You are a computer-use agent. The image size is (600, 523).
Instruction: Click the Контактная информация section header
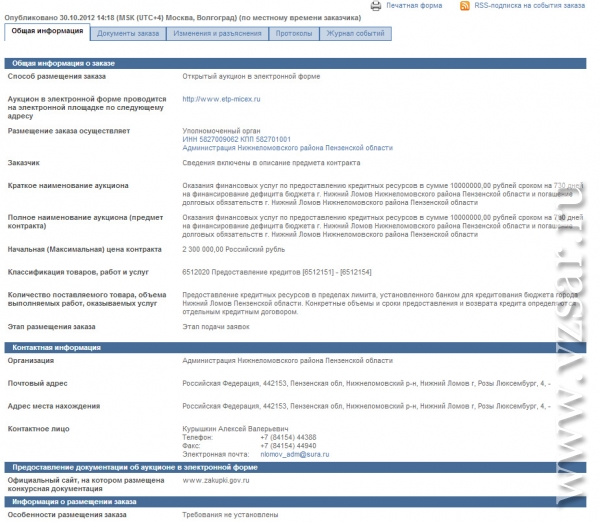tap(295, 348)
